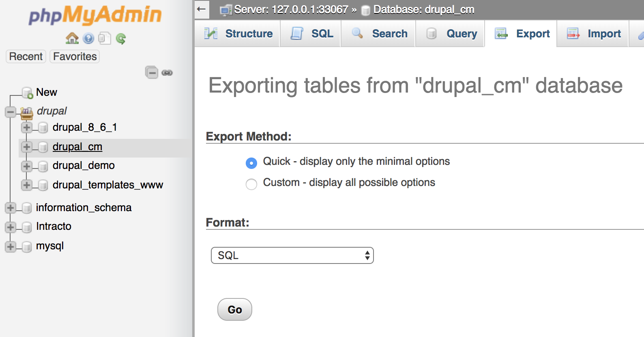
Task: Click the back arrow navigation toggle
Action: (x=202, y=9)
